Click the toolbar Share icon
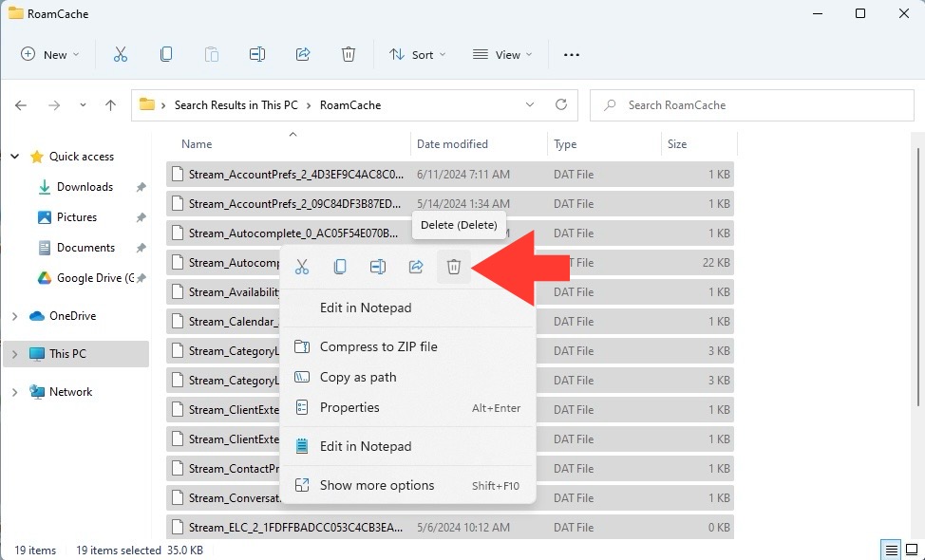 pyautogui.click(x=303, y=54)
